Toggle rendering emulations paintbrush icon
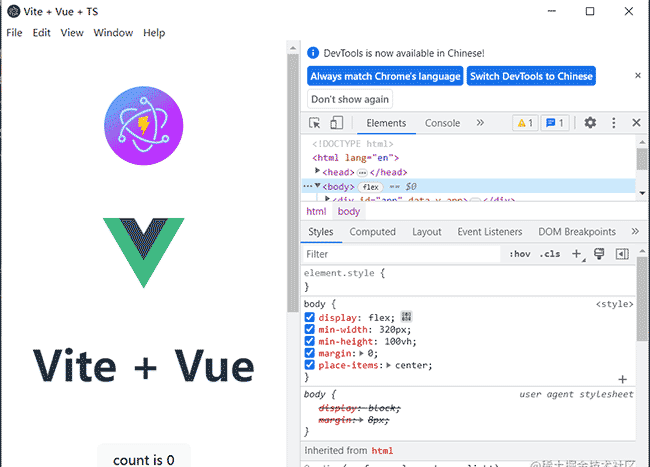The height and width of the screenshot is (467, 650). click(x=599, y=254)
